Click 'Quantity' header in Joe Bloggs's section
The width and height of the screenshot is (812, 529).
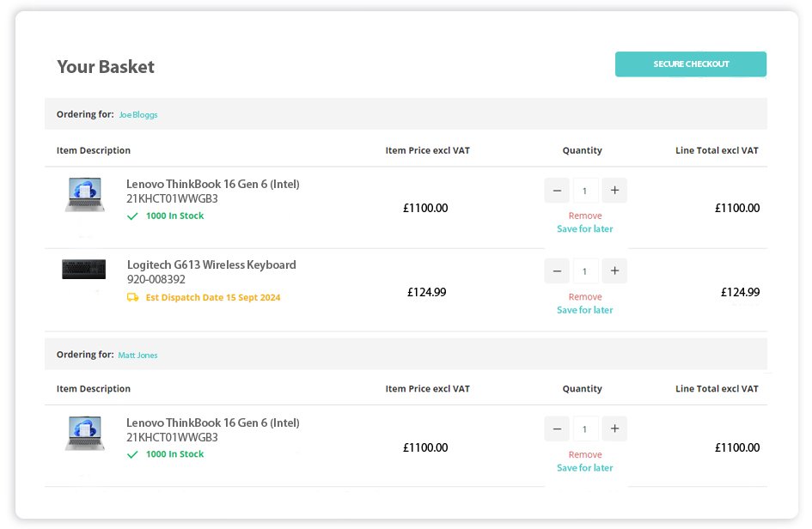pyautogui.click(x=582, y=150)
